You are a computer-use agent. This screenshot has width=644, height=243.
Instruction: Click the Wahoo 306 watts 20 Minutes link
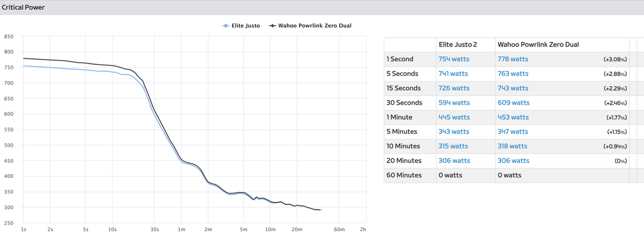click(514, 160)
